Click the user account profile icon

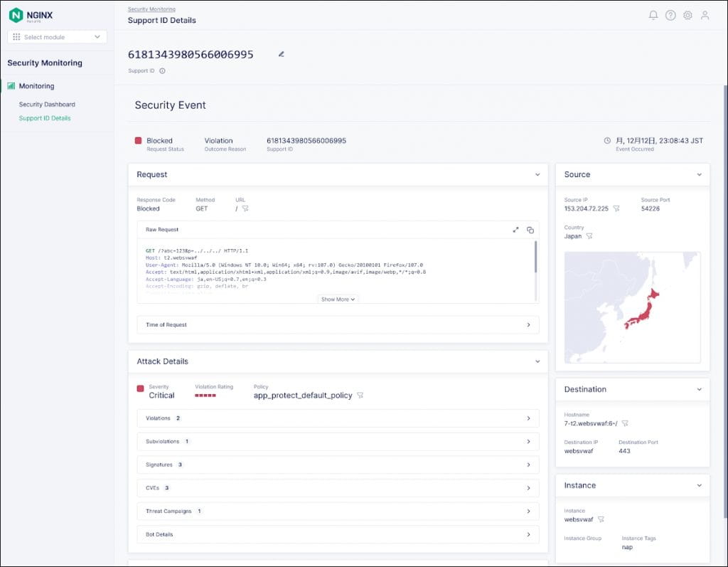pyautogui.click(x=705, y=15)
